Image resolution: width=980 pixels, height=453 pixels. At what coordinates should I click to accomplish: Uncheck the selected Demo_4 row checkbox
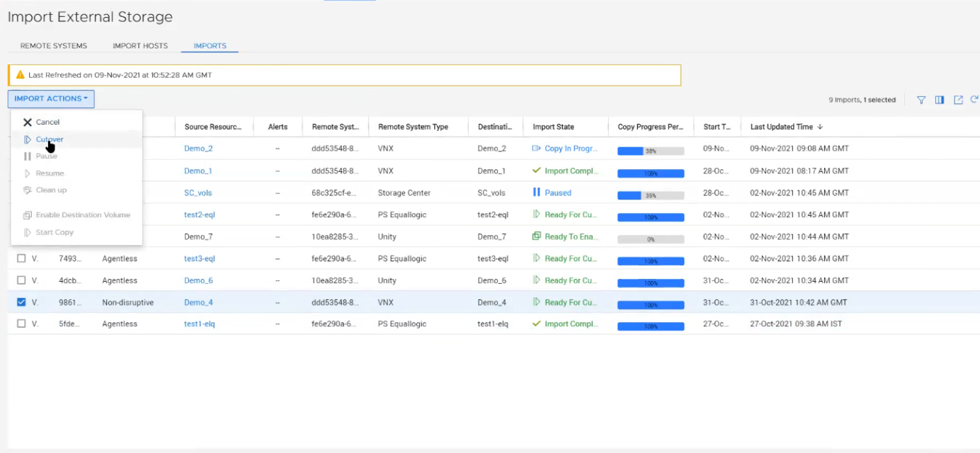coord(21,302)
